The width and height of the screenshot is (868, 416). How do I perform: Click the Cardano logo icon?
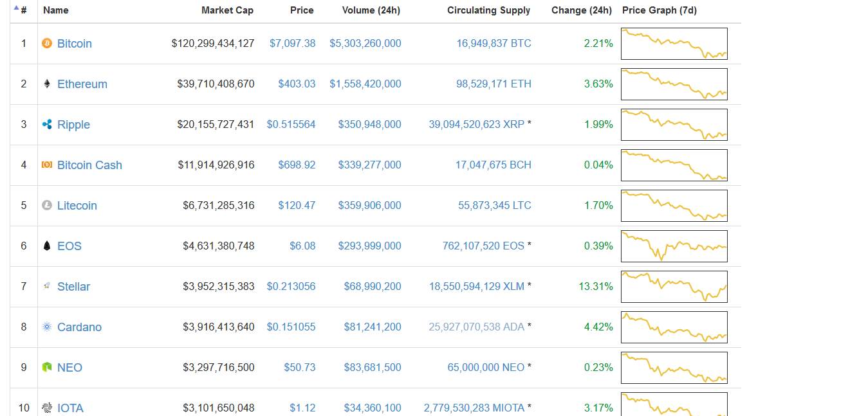click(x=46, y=327)
